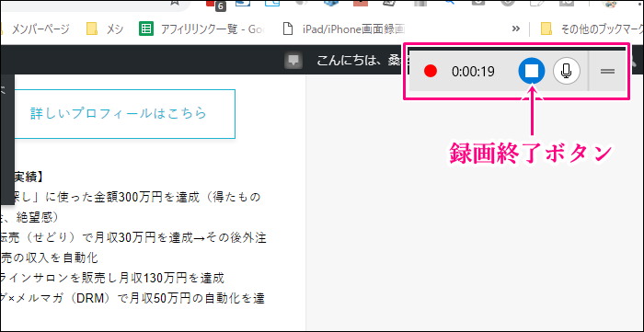Click the line mentioning 月収130万円を達成
The height and width of the screenshot is (332, 644).
(x=112, y=279)
